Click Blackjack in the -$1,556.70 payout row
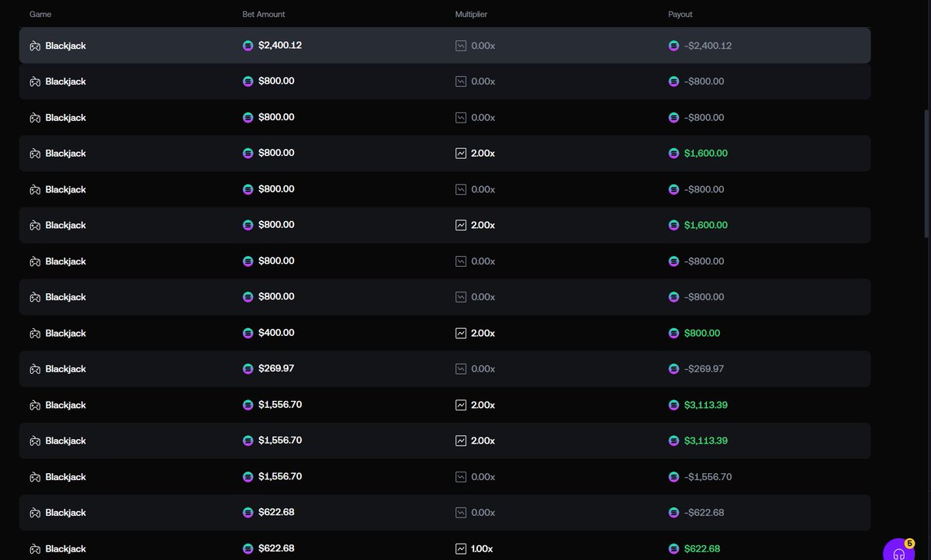The height and width of the screenshot is (560, 931). (66, 477)
